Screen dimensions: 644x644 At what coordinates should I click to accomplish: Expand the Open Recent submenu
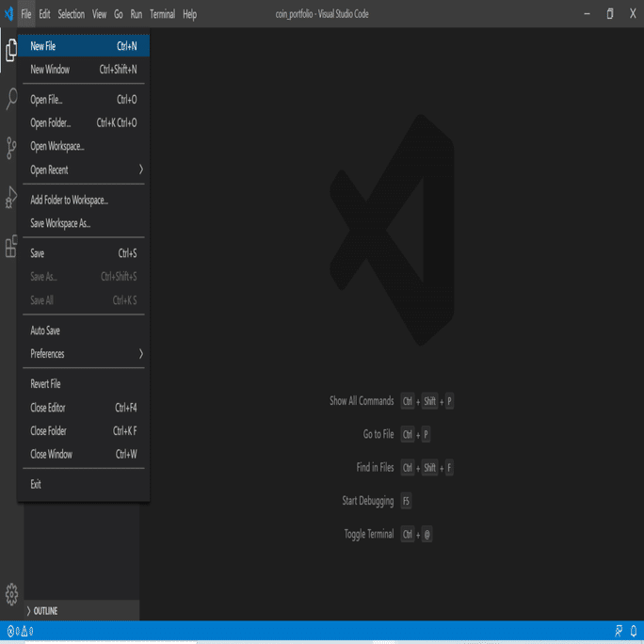click(x=84, y=169)
